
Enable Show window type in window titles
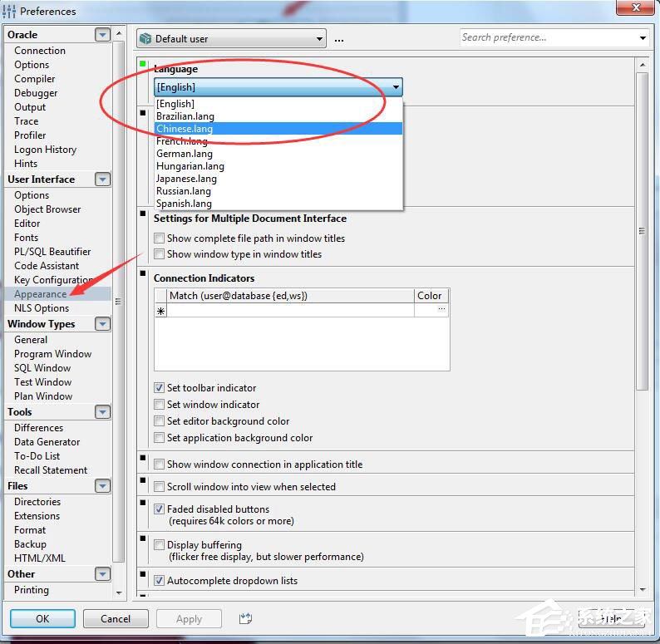click(x=159, y=253)
